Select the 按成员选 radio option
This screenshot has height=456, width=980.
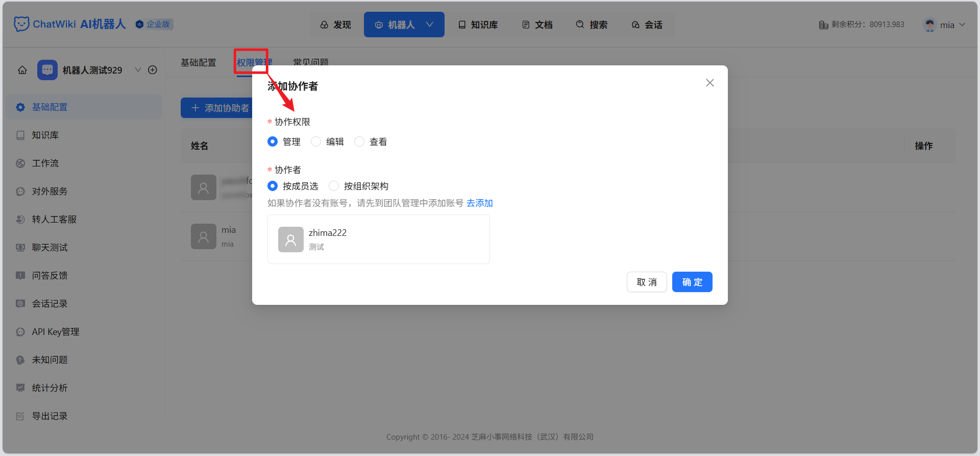[x=273, y=186]
